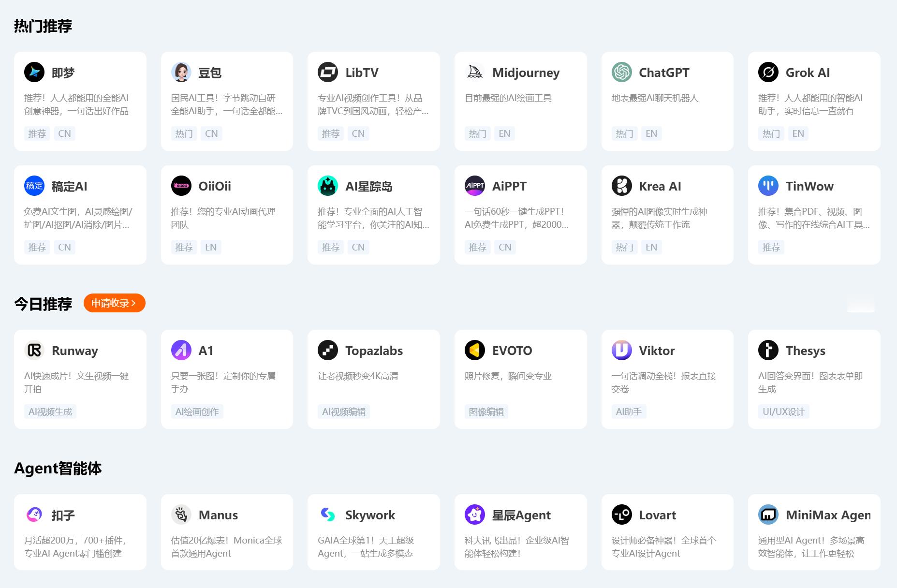Click the AI视频生成 tag on Runway
Viewport: 897px width, 588px height.
pyautogui.click(x=50, y=412)
